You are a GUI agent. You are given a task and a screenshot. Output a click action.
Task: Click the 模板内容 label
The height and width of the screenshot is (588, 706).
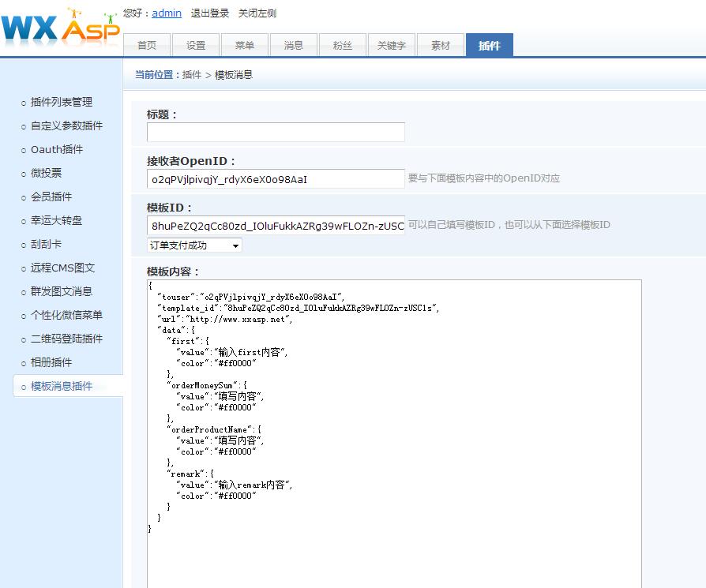tap(173, 272)
